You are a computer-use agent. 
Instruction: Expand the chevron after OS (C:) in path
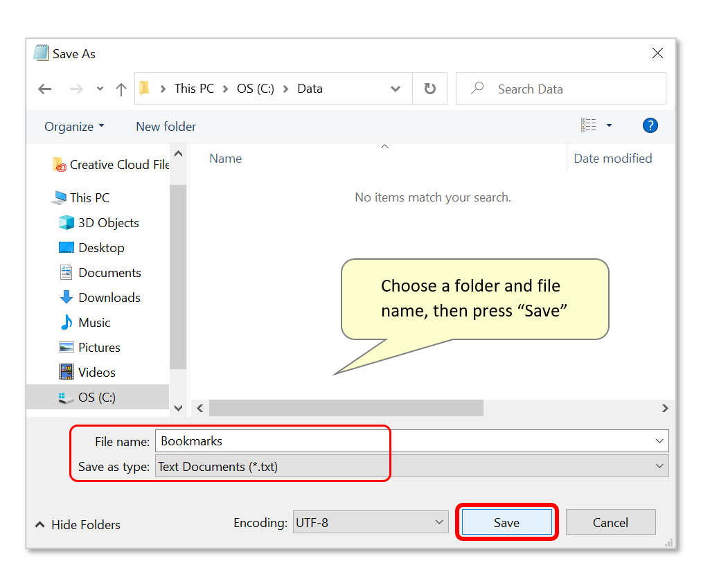pyautogui.click(x=285, y=89)
